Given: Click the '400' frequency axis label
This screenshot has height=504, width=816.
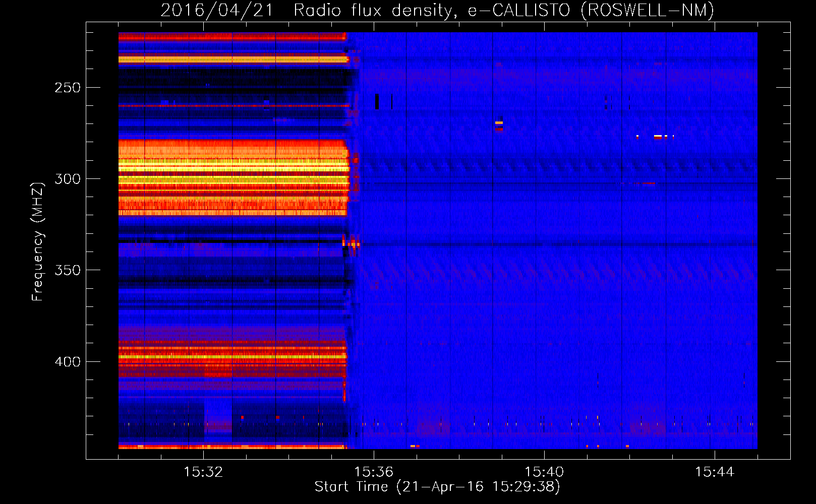Looking at the screenshot, I should [68, 362].
